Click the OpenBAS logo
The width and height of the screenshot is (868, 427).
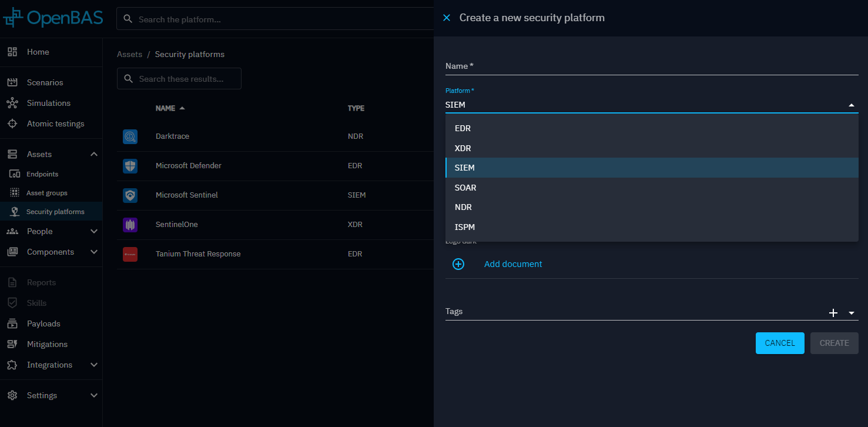(x=53, y=18)
